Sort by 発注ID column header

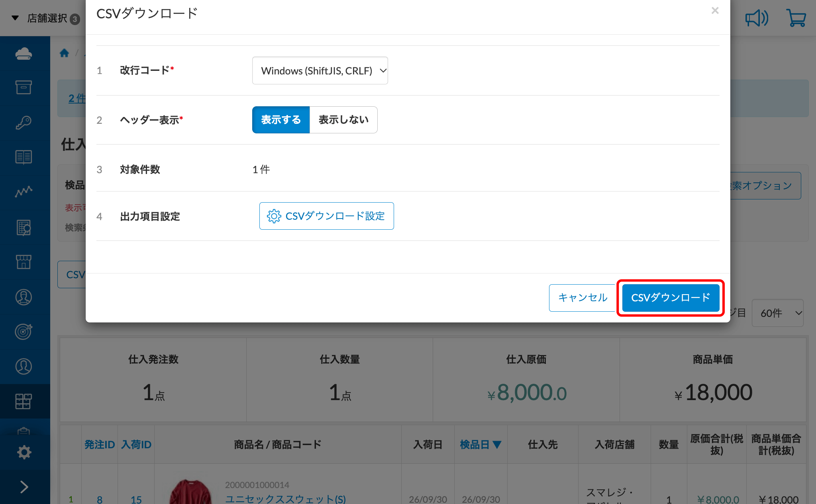point(100,445)
